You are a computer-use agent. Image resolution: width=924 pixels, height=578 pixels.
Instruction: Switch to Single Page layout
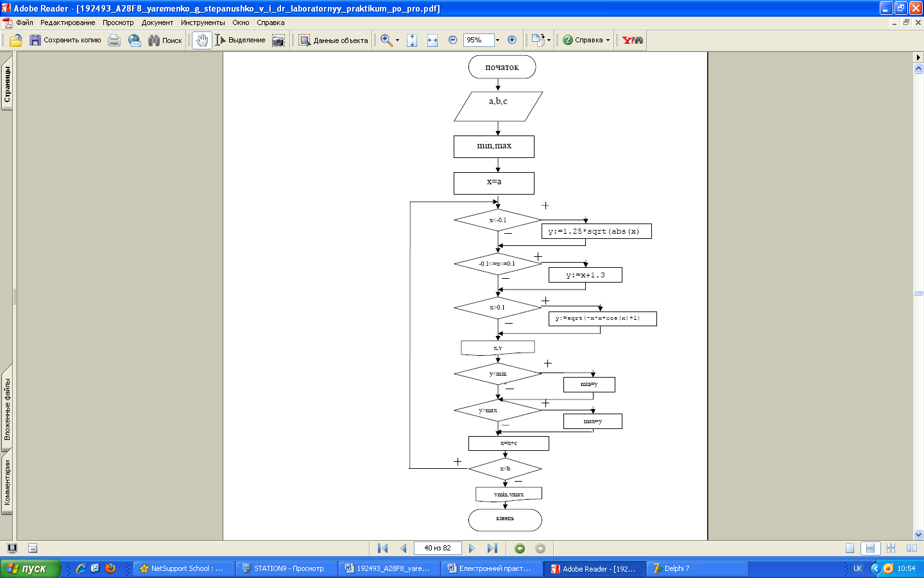click(850, 548)
